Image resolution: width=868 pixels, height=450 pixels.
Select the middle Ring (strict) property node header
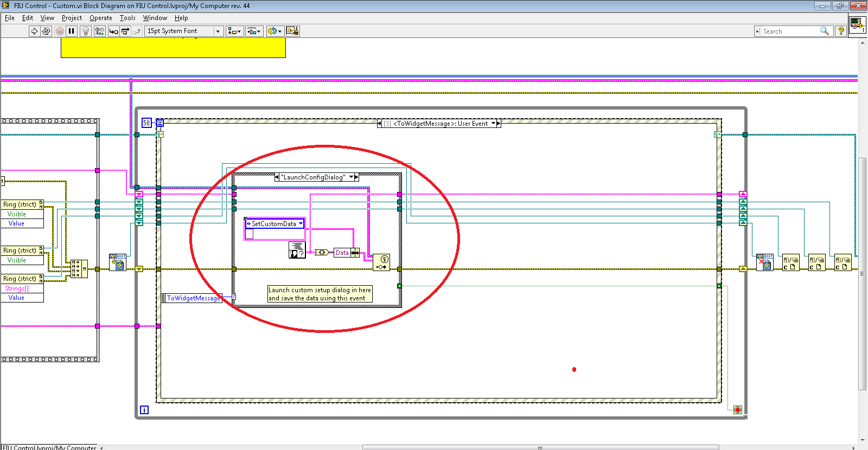click(22, 250)
